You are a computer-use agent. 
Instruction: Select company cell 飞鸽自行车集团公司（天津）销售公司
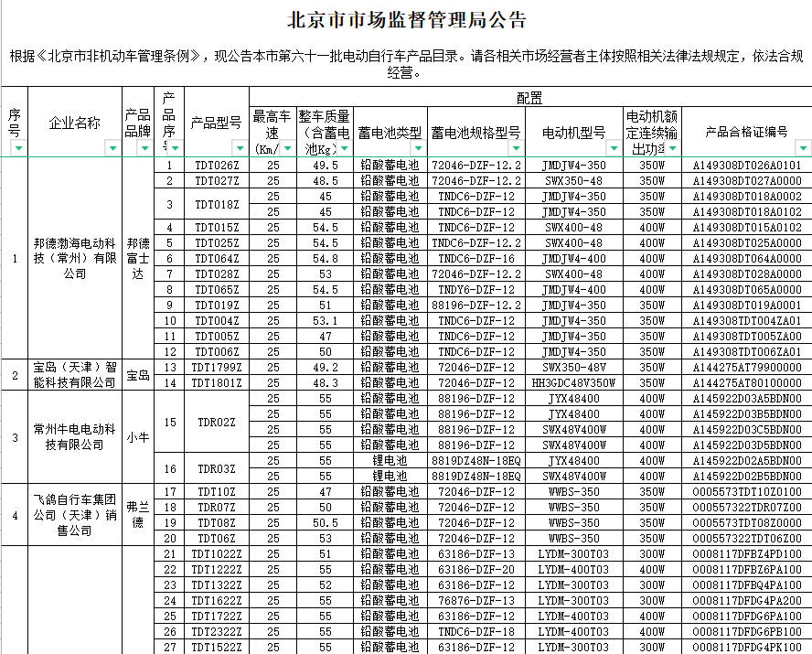click(75, 515)
